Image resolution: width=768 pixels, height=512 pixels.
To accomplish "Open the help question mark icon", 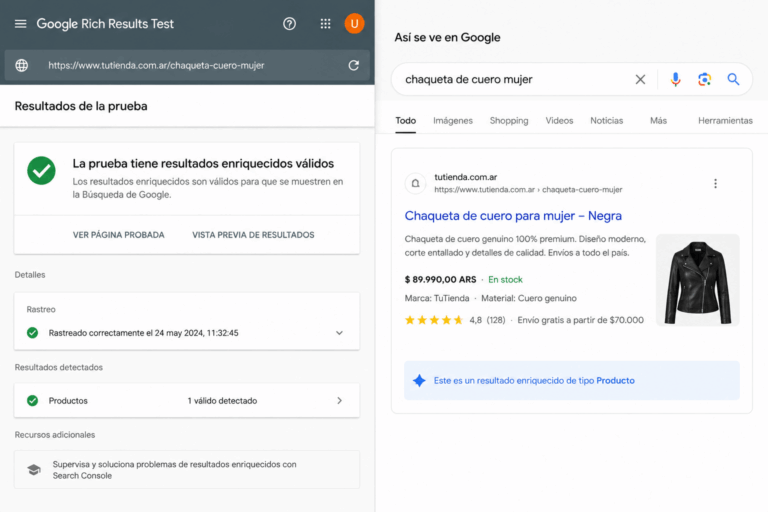I will (289, 24).
